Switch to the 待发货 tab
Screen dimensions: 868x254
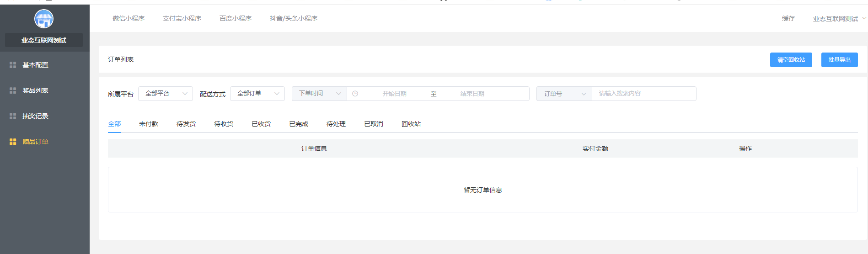186,124
